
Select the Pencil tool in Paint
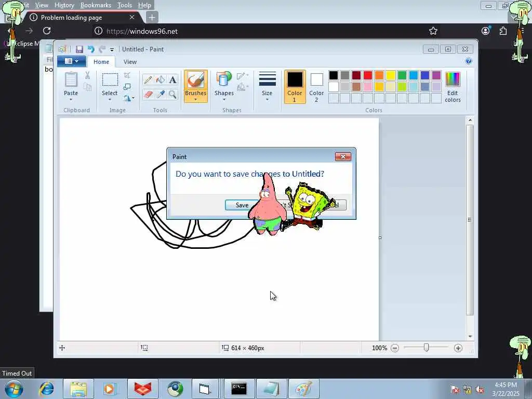tap(148, 79)
